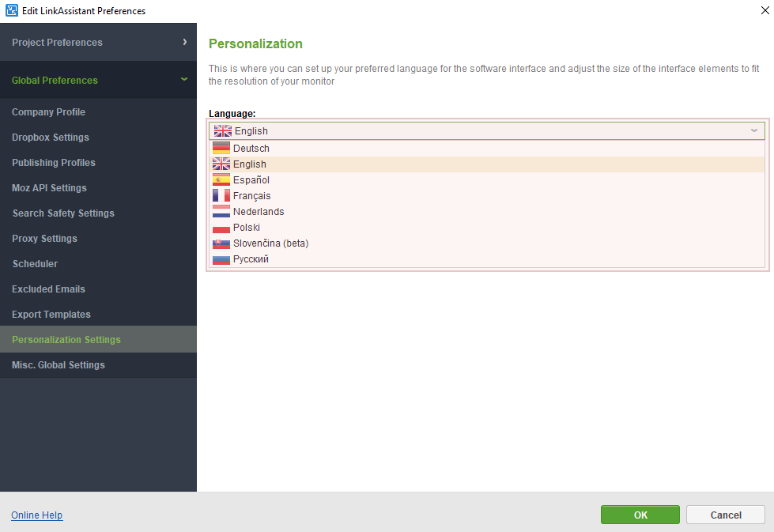The height and width of the screenshot is (532, 774).
Task: Collapse the Language combo box arrow
Action: pyautogui.click(x=753, y=130)
